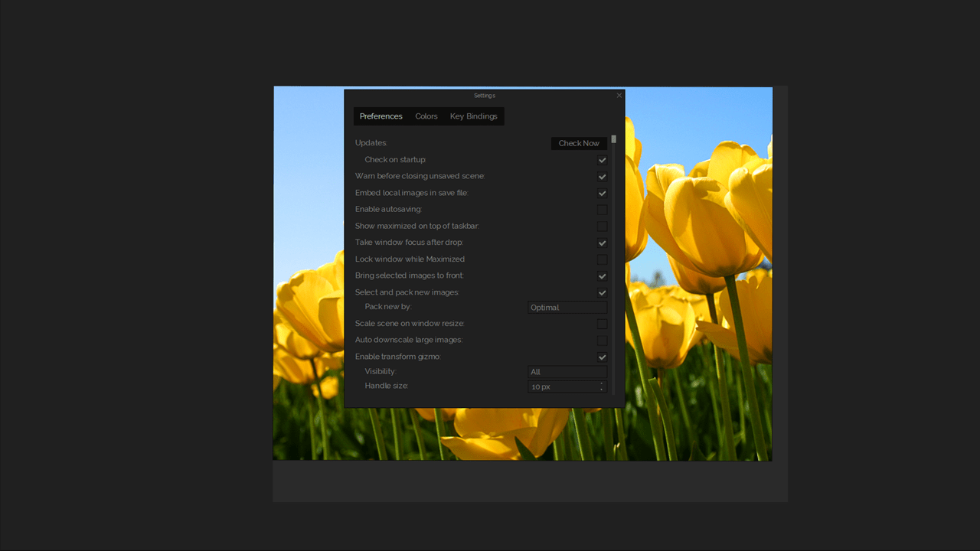
Task: Switch to the Preferences tab
Action: tap(381, 116)
